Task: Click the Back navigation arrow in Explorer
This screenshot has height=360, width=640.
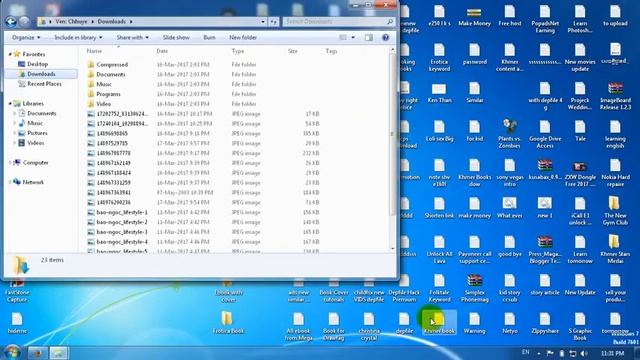Action: 11,21
